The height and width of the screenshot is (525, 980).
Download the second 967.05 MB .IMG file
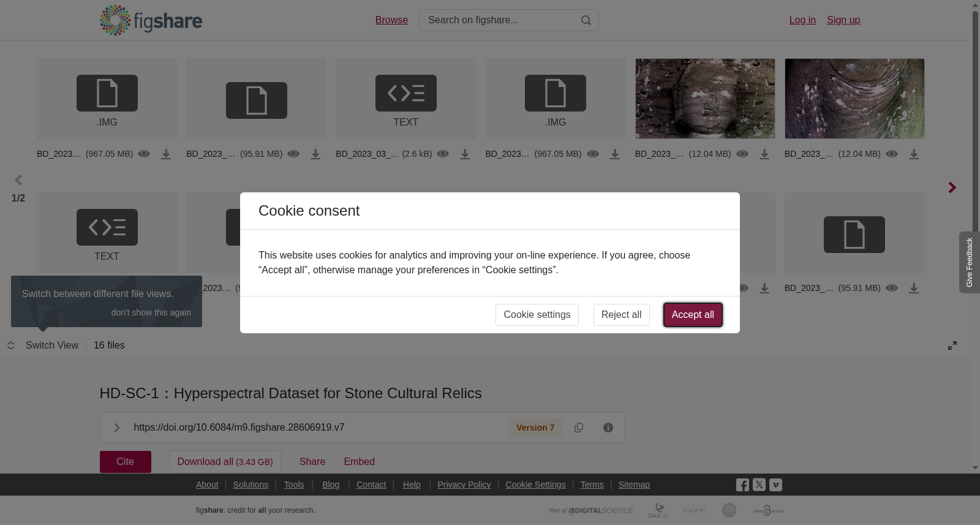point(615,154)
